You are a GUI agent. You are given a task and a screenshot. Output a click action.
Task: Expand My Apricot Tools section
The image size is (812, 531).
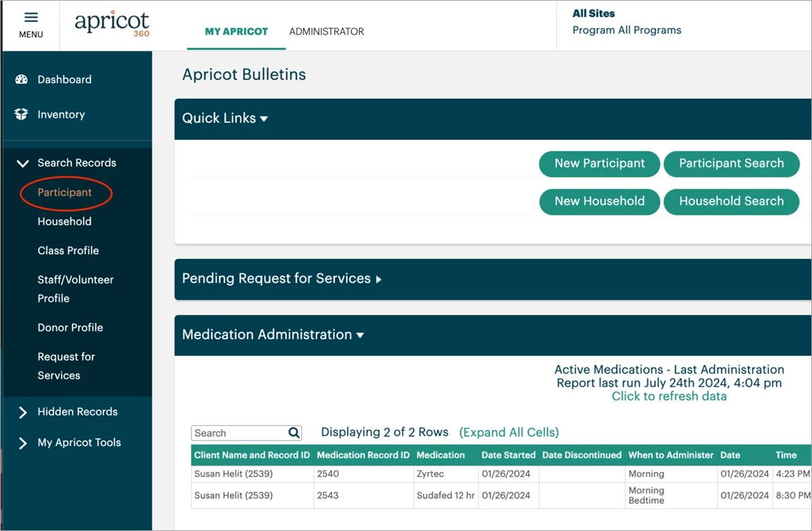click(22, 444)
